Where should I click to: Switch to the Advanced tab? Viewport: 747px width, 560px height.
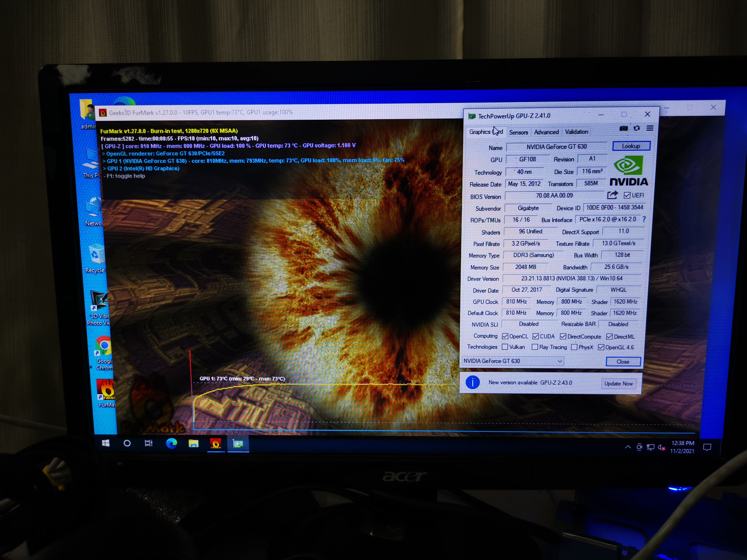pos(546,132)
